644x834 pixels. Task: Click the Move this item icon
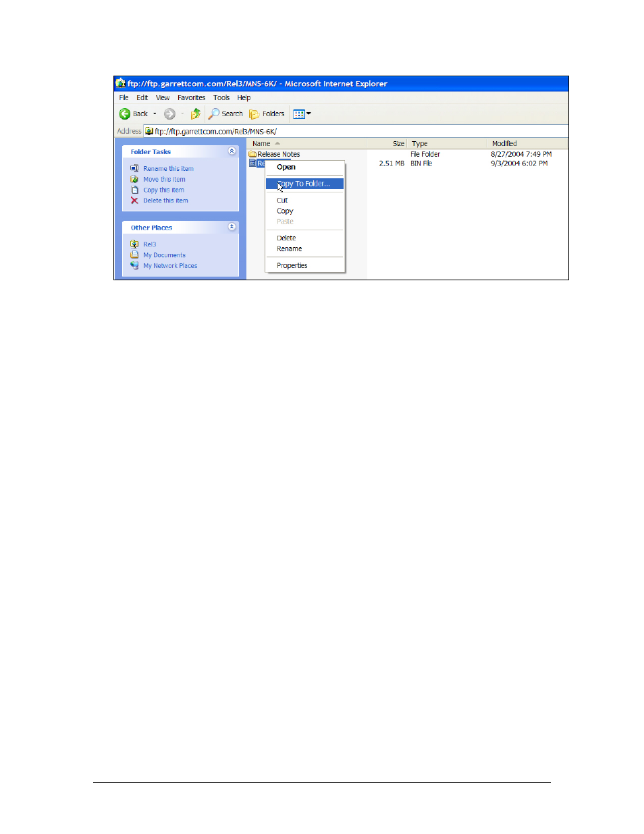(134, 179)
